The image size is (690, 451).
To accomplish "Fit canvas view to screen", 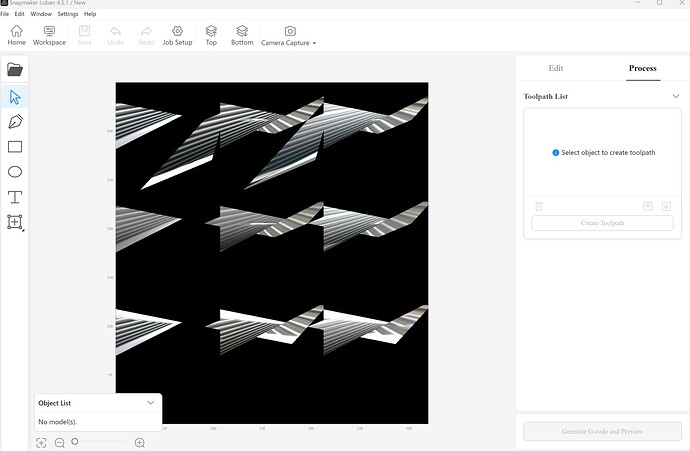I will pyautogui.click(x=41, y=443).
